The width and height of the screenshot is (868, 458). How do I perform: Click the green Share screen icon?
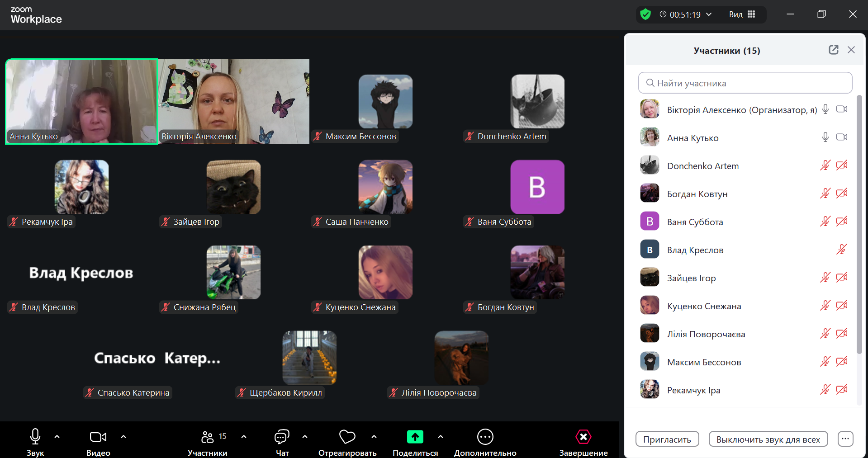(415, 437)
